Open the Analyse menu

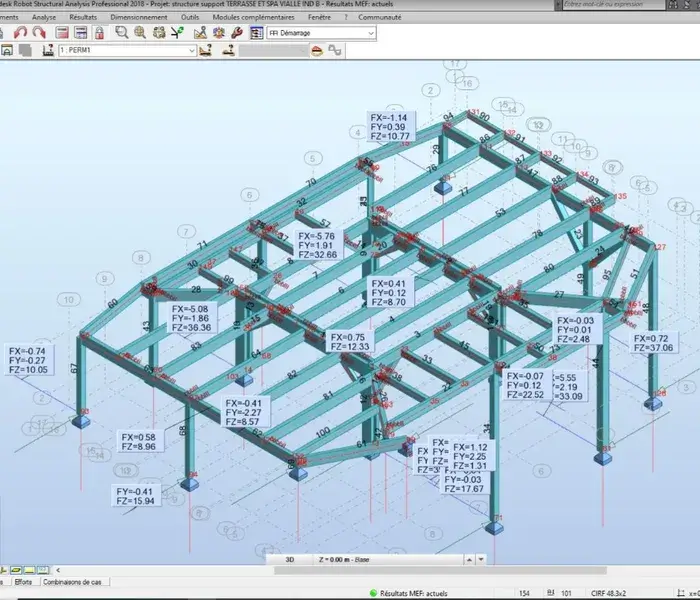click(x=44, y=17)
